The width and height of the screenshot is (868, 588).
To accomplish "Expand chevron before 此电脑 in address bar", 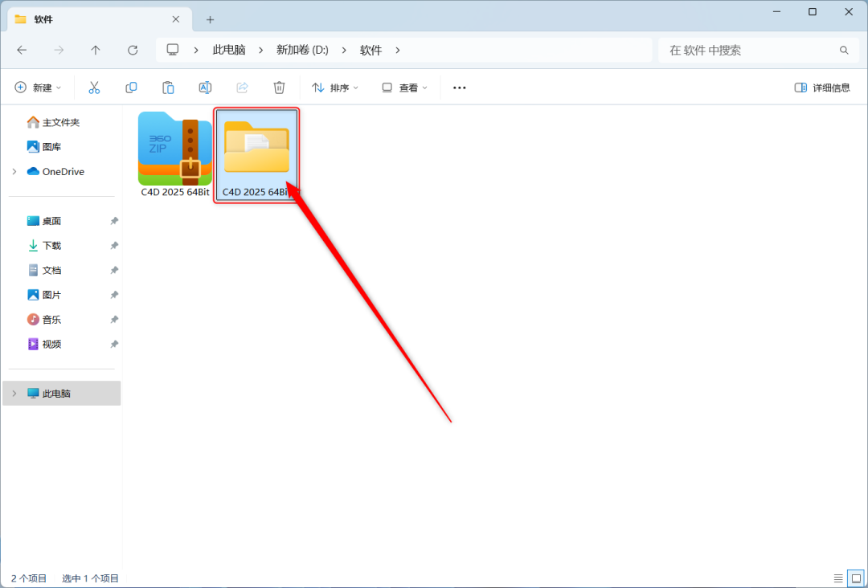I will (196, 51).
